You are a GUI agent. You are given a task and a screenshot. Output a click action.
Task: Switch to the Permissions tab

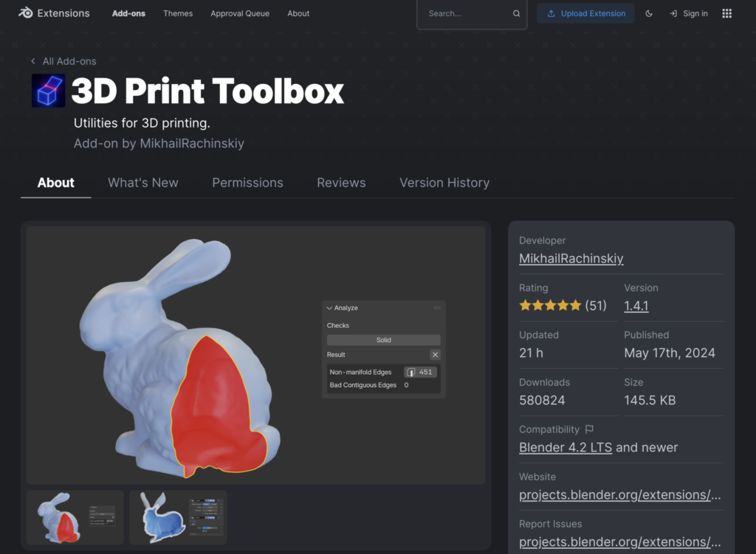pos(247,183)
